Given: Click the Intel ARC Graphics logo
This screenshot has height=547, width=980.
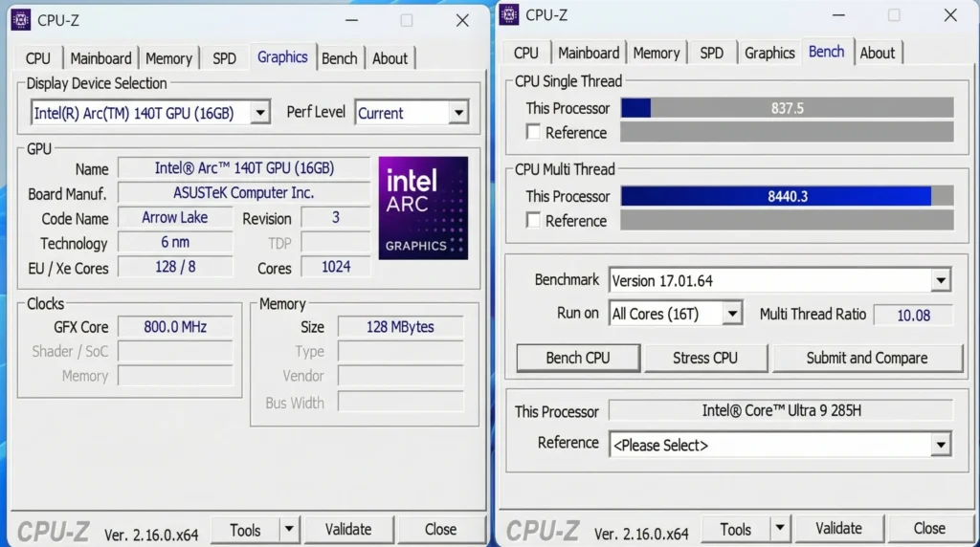Looking at the screenshot, I should point(423,208).
